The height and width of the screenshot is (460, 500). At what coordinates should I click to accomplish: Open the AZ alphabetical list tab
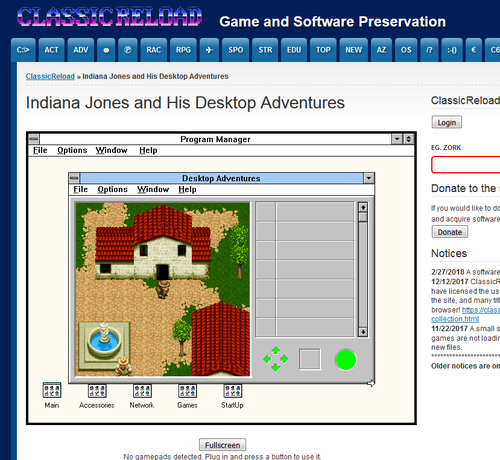click(x=381, y=50)
